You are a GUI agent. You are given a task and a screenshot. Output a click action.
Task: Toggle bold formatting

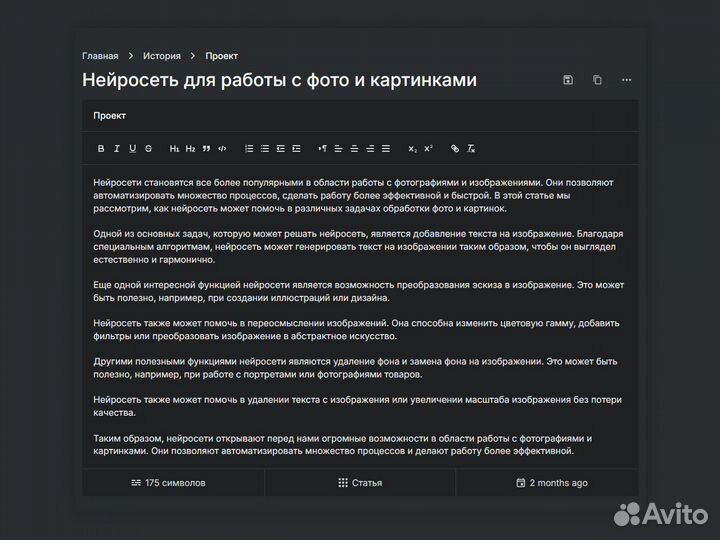tap(101, 148)
